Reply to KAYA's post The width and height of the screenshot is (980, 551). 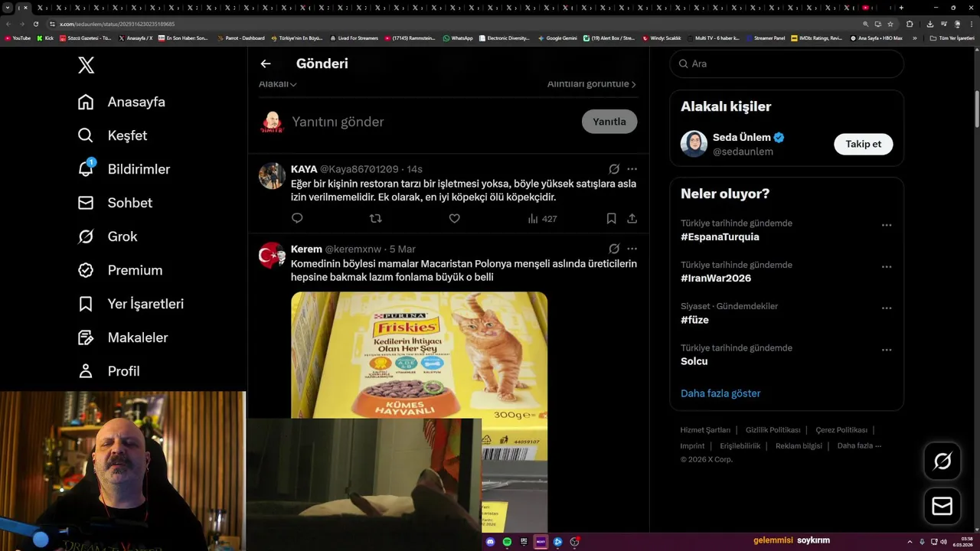[297, 219]
